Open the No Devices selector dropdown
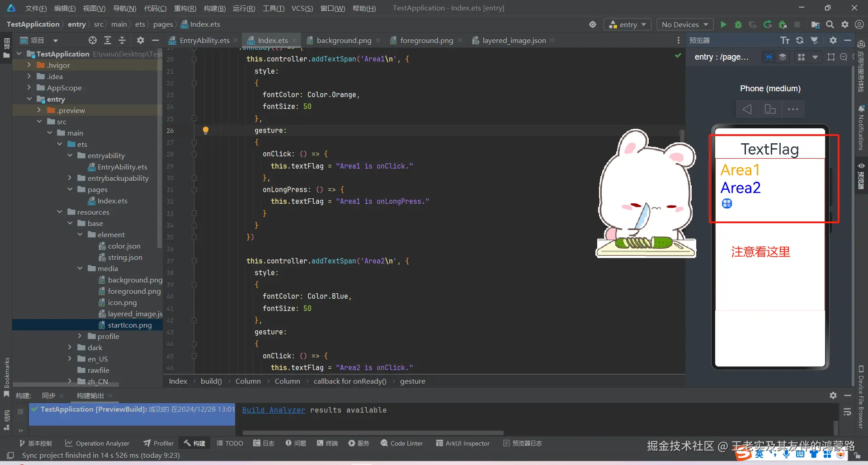Viewport: 868px width, 465px height. (684, 24)
